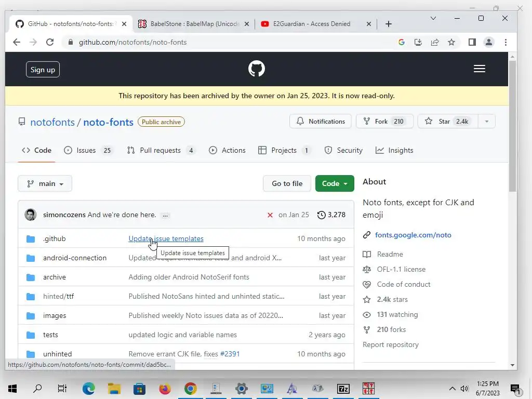
Task: Open the noto-fonts repository name link
Action: click(108, 122)
